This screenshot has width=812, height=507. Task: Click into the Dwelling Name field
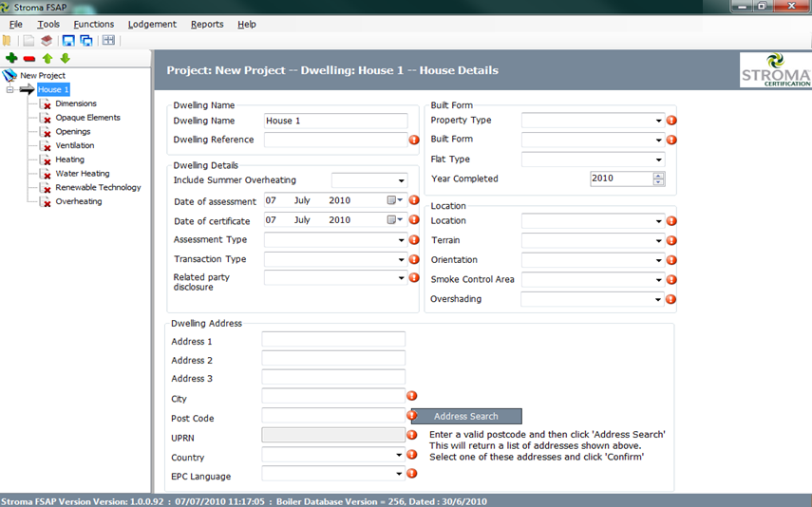[335, 121]
